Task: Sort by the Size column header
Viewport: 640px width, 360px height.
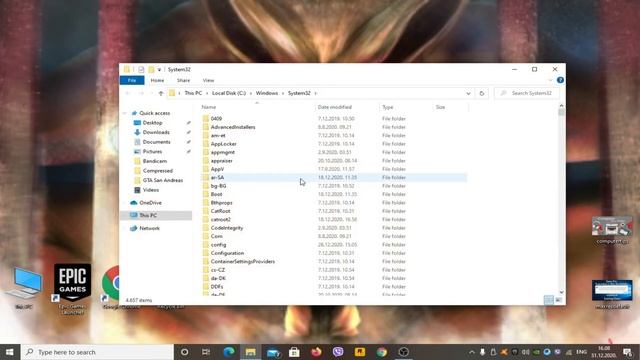Action: pyautogui.click(x=440, y=107)
